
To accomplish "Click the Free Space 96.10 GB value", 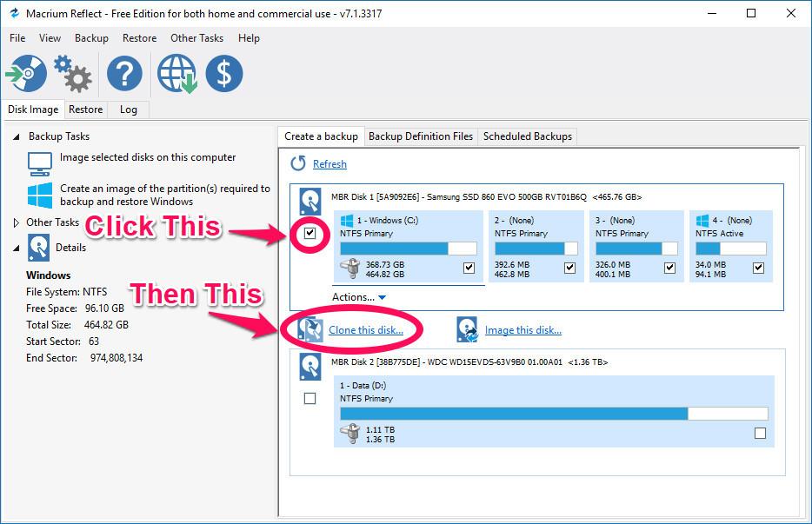I will coord(104,308).
